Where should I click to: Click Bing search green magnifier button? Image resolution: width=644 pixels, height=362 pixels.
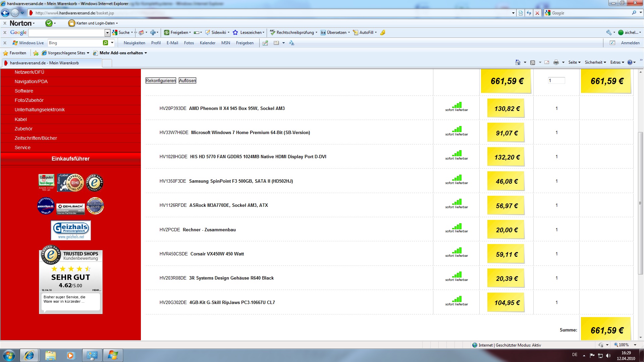pos(106,43)
